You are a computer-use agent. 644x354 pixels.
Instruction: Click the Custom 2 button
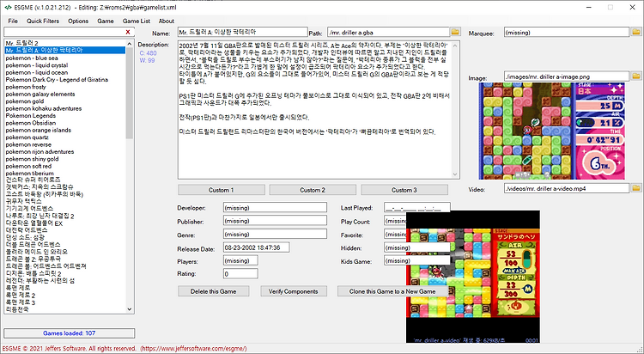click(x=313, y=190)
